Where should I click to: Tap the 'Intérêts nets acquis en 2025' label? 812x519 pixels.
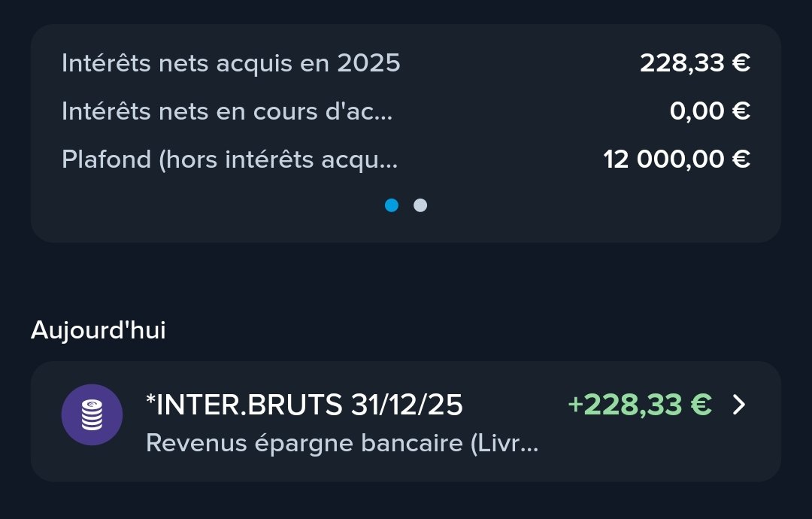[x=230, y=63]
